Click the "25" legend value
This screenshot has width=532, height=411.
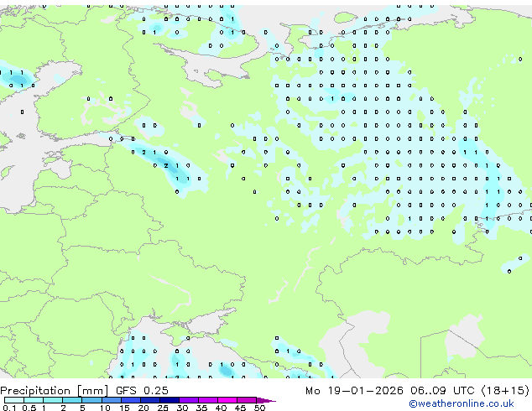click(163, 408)
